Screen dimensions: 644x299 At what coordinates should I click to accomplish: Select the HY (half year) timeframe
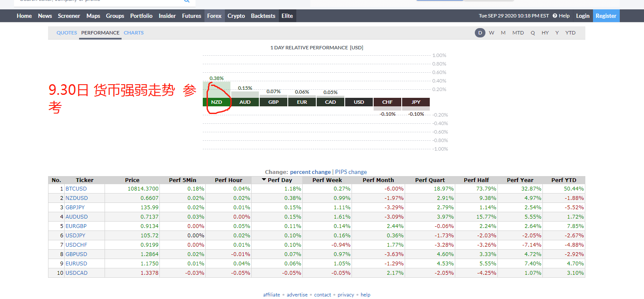pos(545,33)
